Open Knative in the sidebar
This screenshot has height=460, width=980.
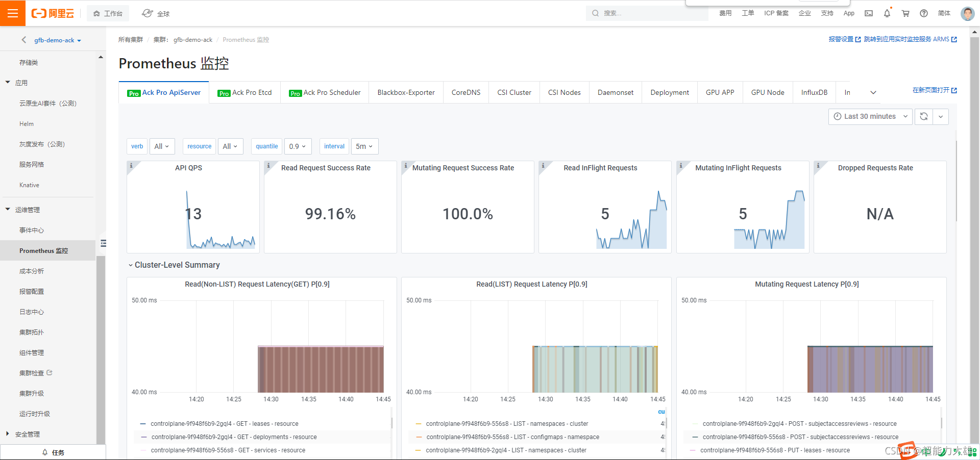[x=29, y=185]
